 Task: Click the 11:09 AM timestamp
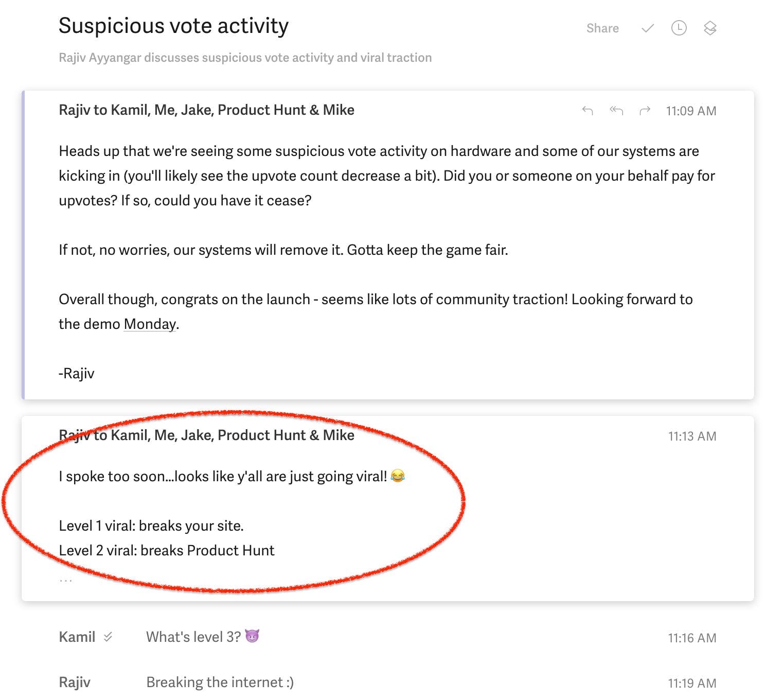[691, 111]
